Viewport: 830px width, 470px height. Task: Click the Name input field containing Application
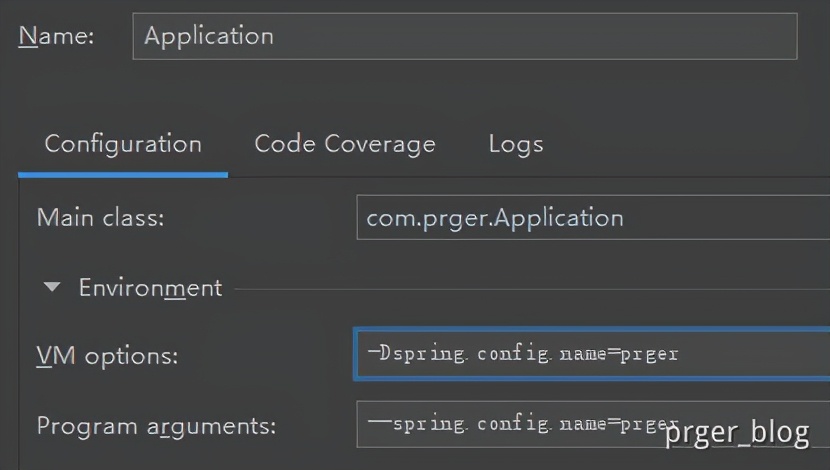[x=465, y=36]
